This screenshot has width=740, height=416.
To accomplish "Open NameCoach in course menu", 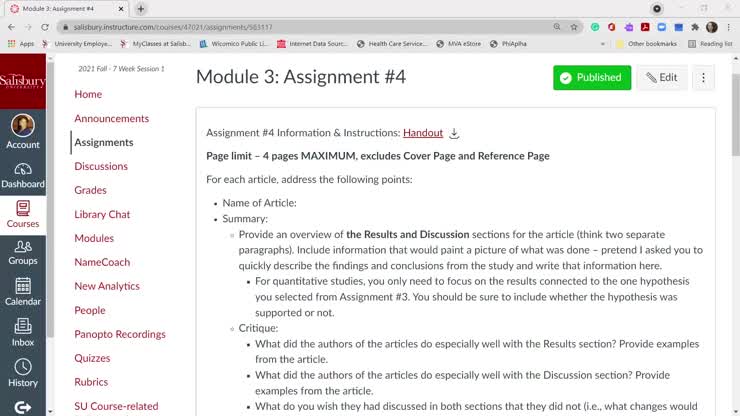I will pos(102,262).
